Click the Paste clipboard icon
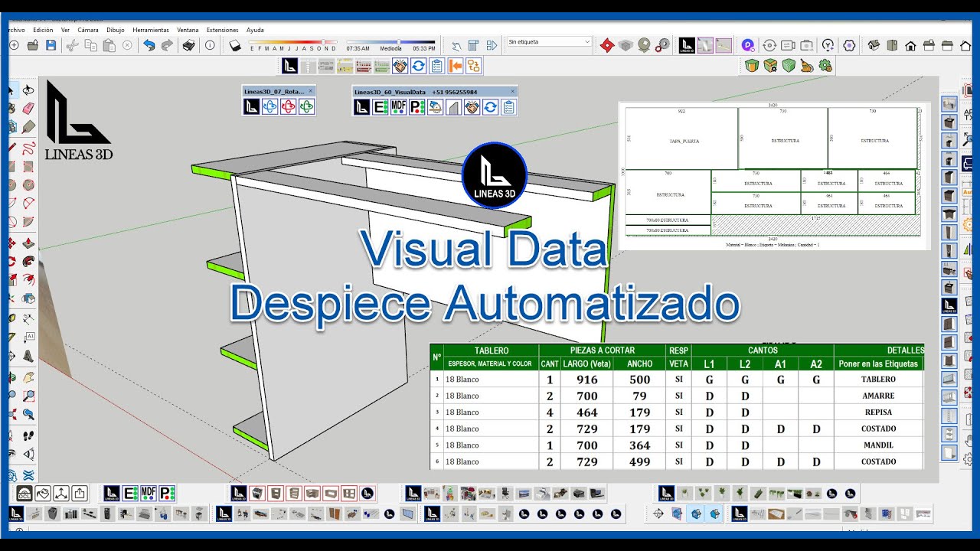 [109, 45]
